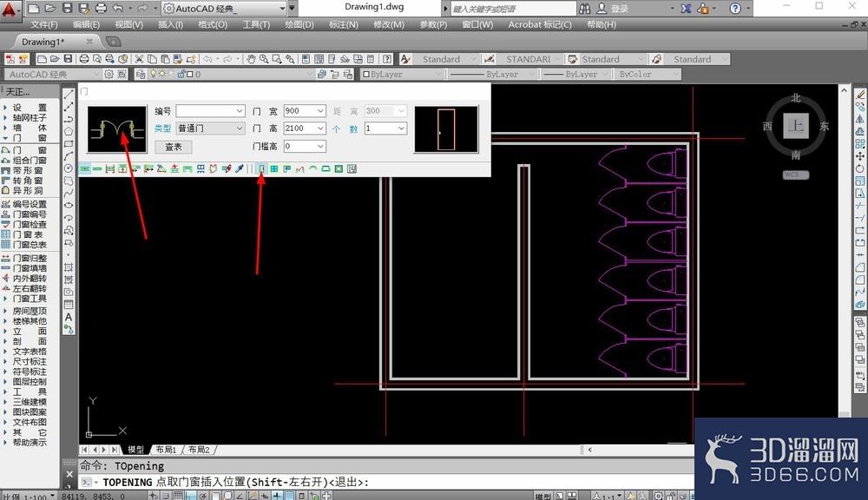This screenshot has height=500, width=868.
Task: Click the Plot printer icon
Action: 84,59
